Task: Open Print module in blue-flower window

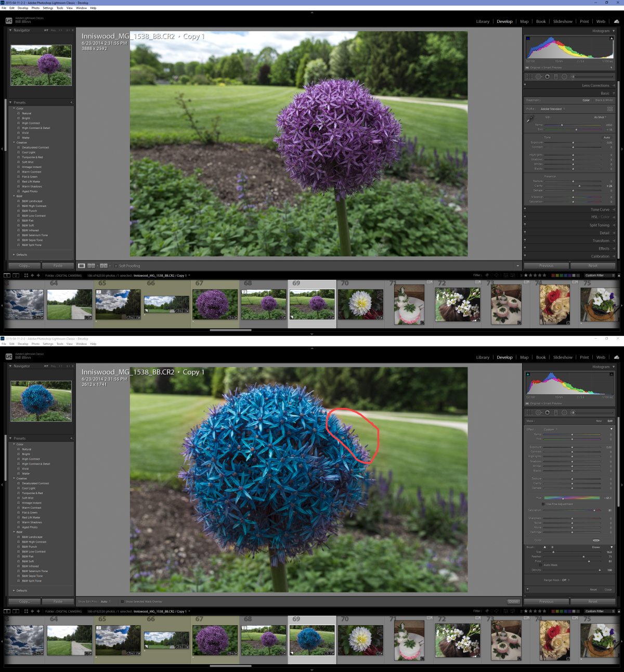Action: click(x=584, y=357)
